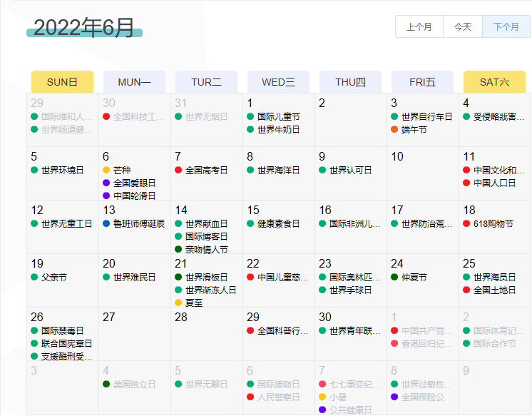The height and width of the screenshot is (416, 532).
Task: Open the 公共健康日 event
Action: [346, 410]
